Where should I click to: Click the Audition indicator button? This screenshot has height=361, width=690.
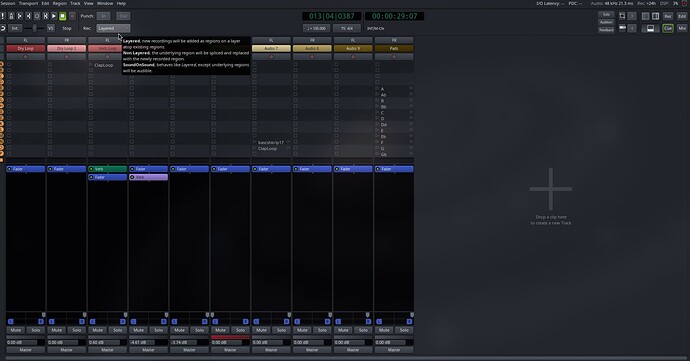pos(606,22)
